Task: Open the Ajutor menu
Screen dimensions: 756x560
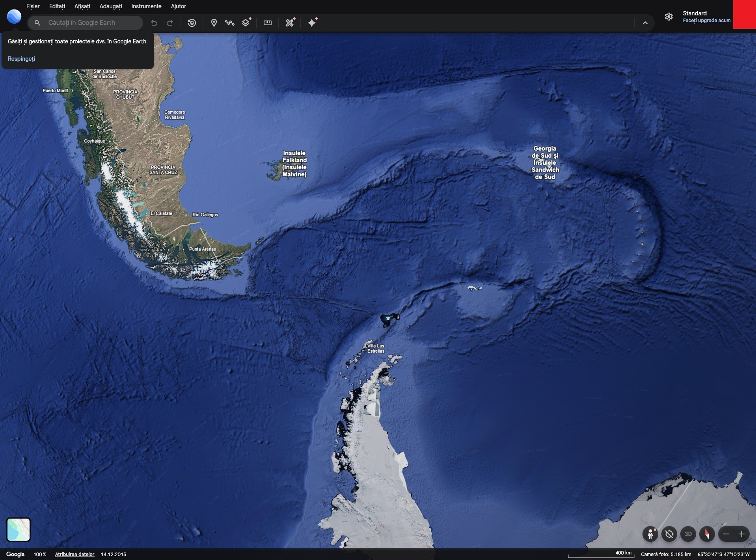Action: point(179,6)
